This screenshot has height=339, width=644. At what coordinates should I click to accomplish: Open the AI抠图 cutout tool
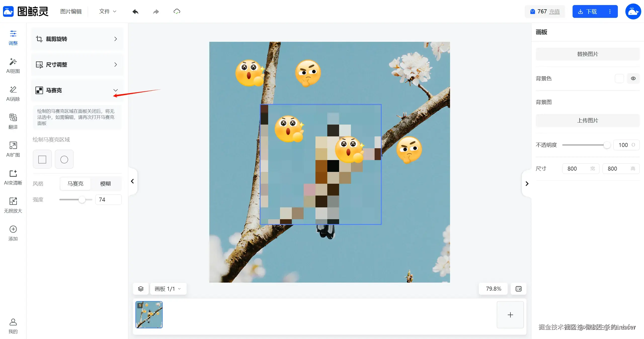pyautogui.click(x=13, y=65)
